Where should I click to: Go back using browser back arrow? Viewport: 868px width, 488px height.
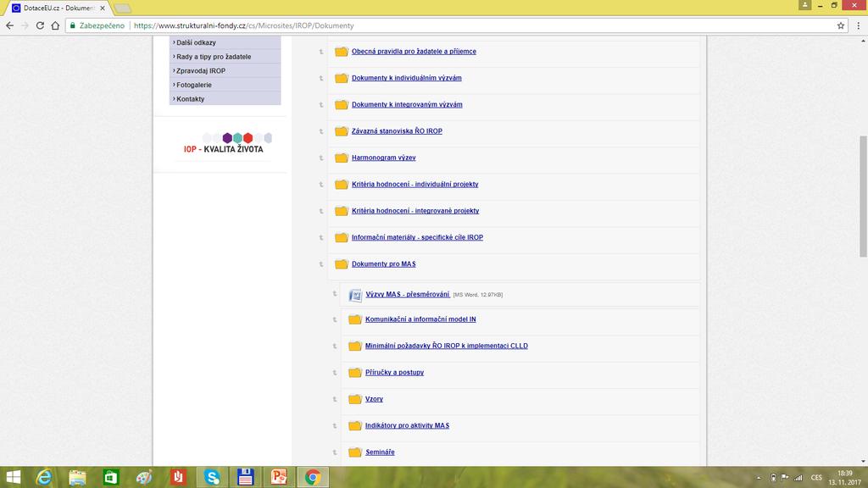9,25
